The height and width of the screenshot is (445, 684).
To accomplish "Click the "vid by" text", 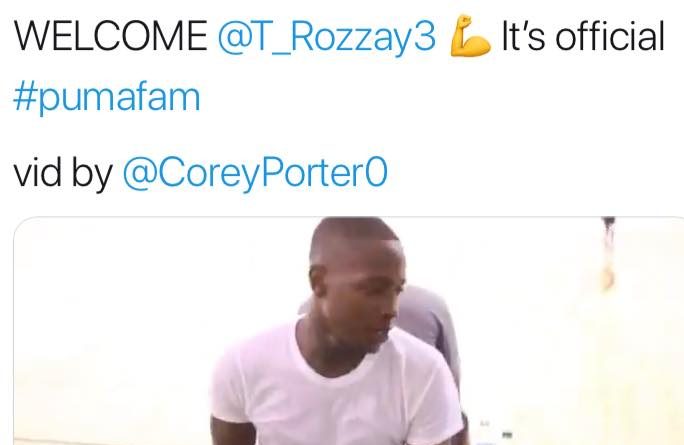I will [x=64, y=173].
